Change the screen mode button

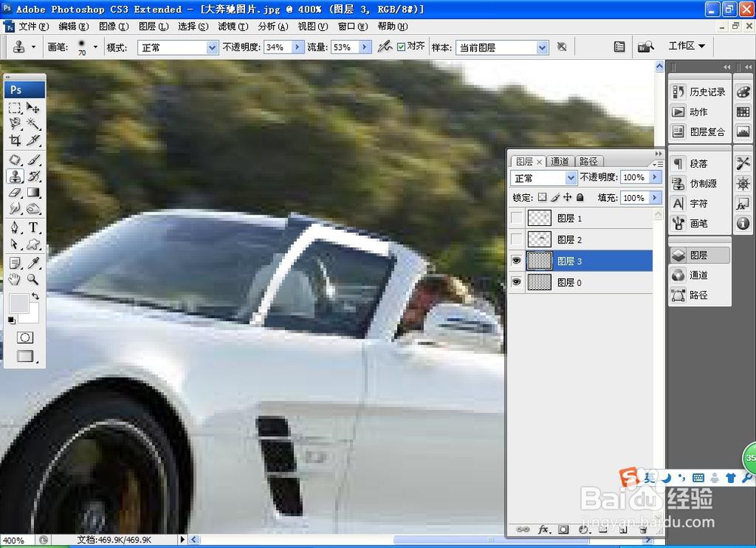(25, 356)
